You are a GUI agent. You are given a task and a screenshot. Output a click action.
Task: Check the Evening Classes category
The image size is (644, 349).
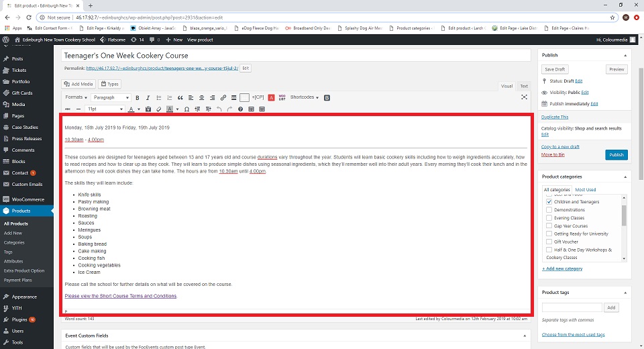tap(549, 218)
